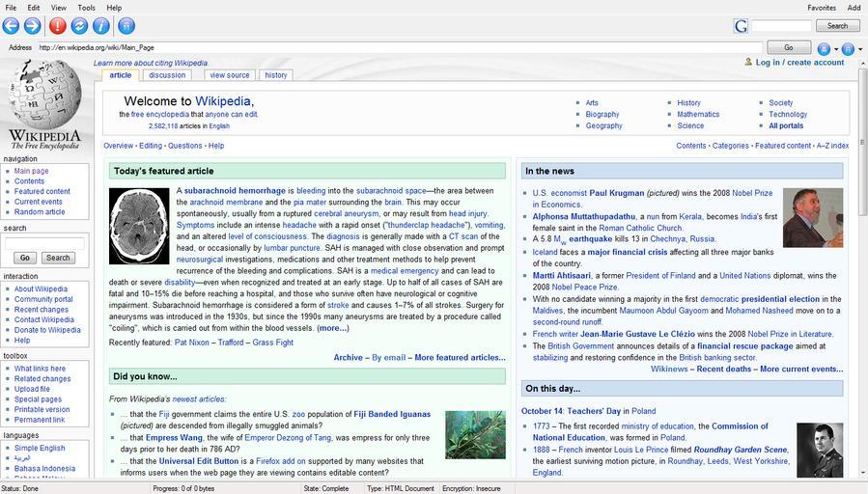
Task: Open the Tools menu
Action: coord(87,8)
